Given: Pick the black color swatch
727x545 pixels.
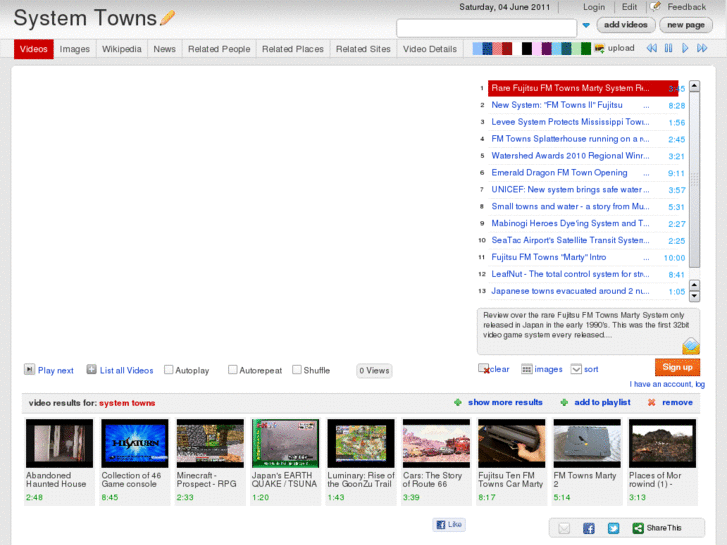Looking at the screenshot, I should click(x=527, y=48).
